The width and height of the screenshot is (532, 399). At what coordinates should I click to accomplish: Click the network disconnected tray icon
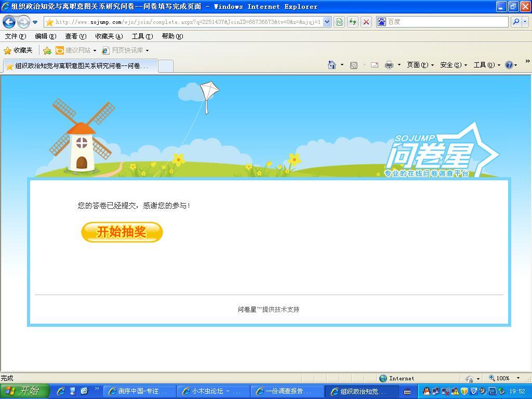click(x=445, y=392)
